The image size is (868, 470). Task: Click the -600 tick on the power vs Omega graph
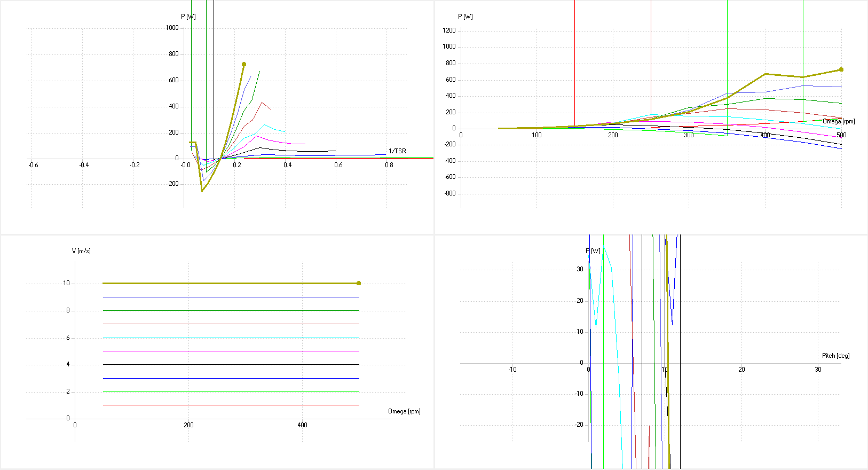click(451, 177)
